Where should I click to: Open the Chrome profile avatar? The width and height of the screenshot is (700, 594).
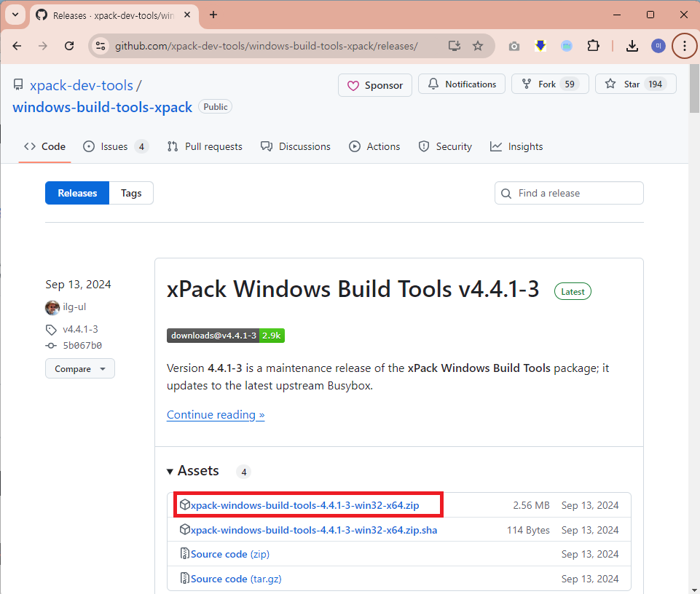click(x=658, y=46)
